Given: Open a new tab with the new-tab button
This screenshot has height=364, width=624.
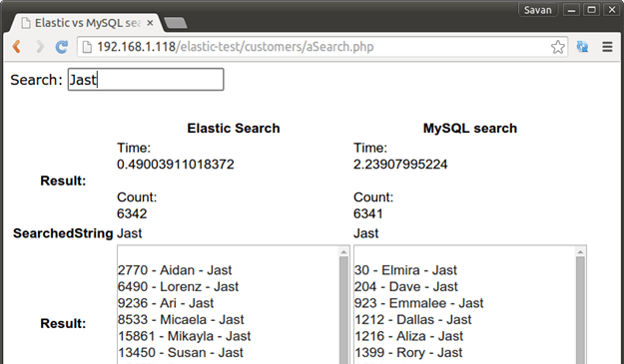Looking at the screenshot, I should [175, 23].
